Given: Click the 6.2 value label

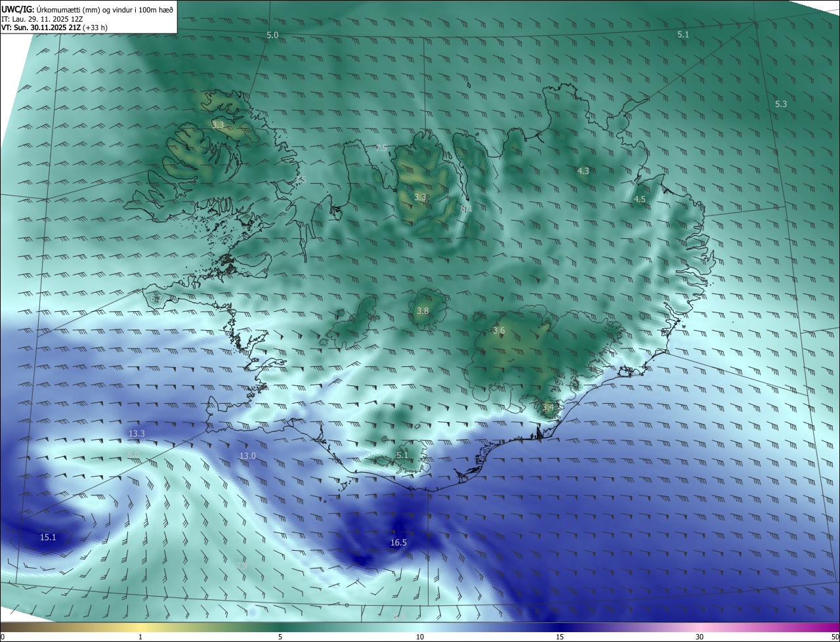Looking at the screenshot, I should coord(156,298).
